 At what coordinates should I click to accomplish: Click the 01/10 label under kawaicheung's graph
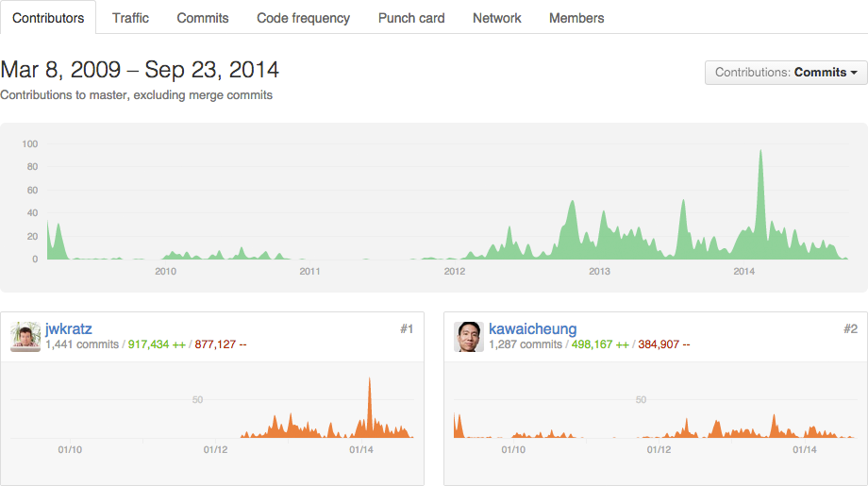click(513, 449)
